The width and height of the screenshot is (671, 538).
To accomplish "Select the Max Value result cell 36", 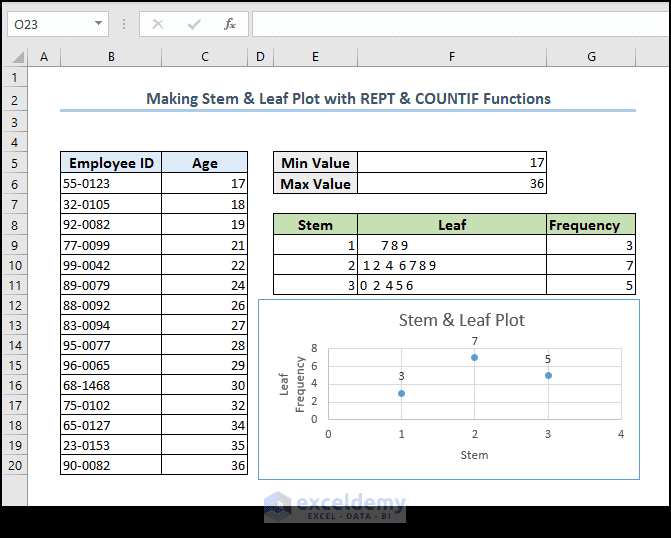I will tap(452, 184).
